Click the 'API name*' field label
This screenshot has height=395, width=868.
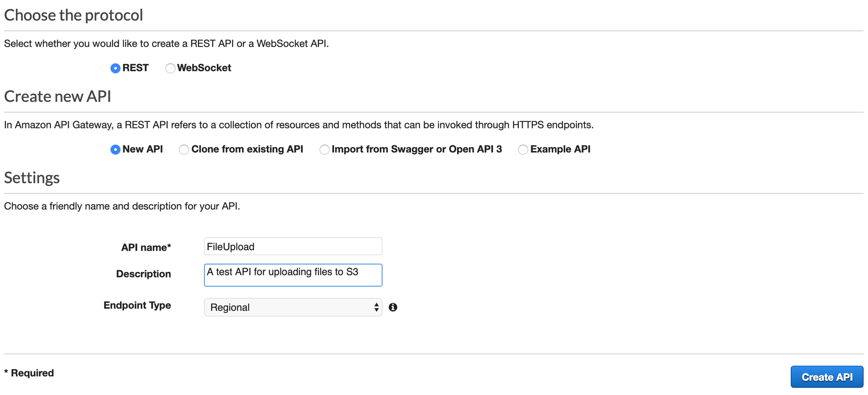click(x=146, y=247)
